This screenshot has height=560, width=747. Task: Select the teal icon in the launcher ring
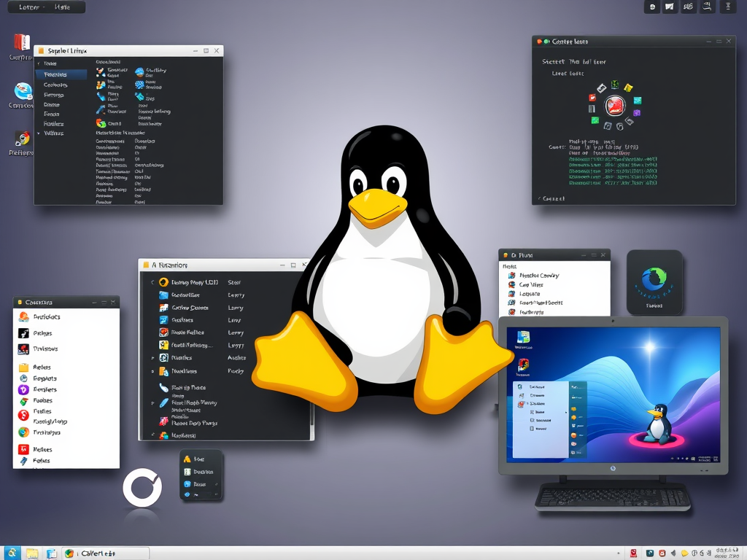pos(638,101)
